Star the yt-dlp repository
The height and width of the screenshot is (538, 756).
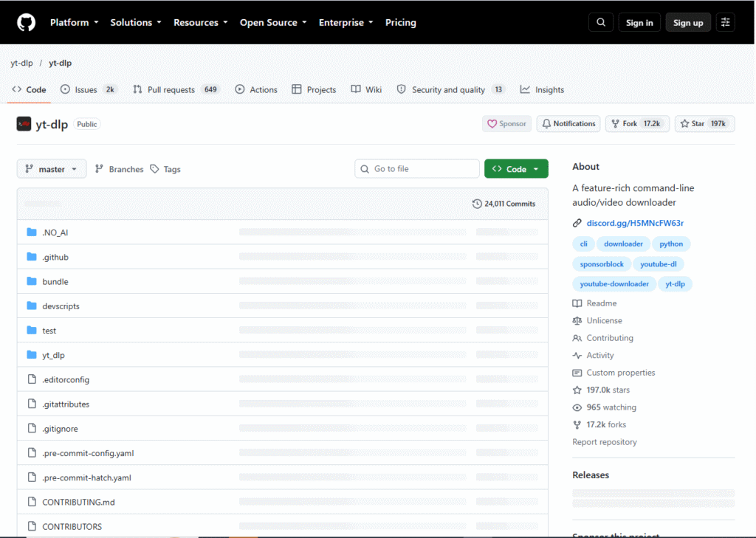pos(704,124)
